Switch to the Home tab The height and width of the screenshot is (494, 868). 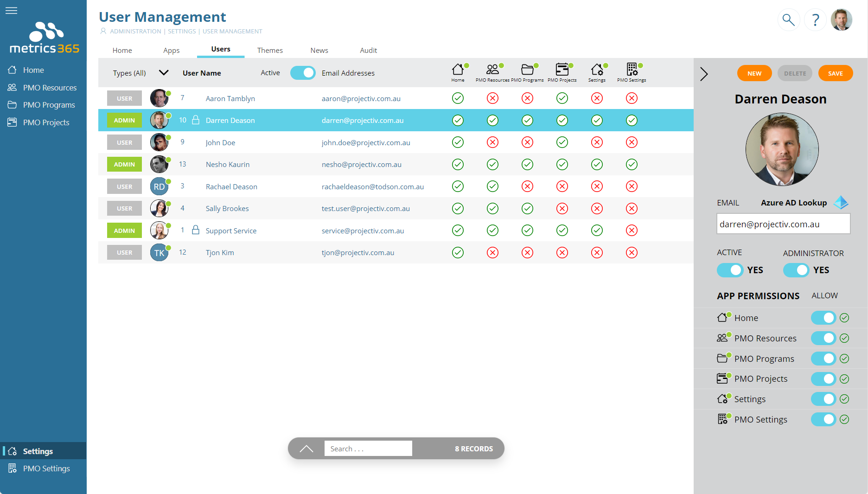coord(122,50)
